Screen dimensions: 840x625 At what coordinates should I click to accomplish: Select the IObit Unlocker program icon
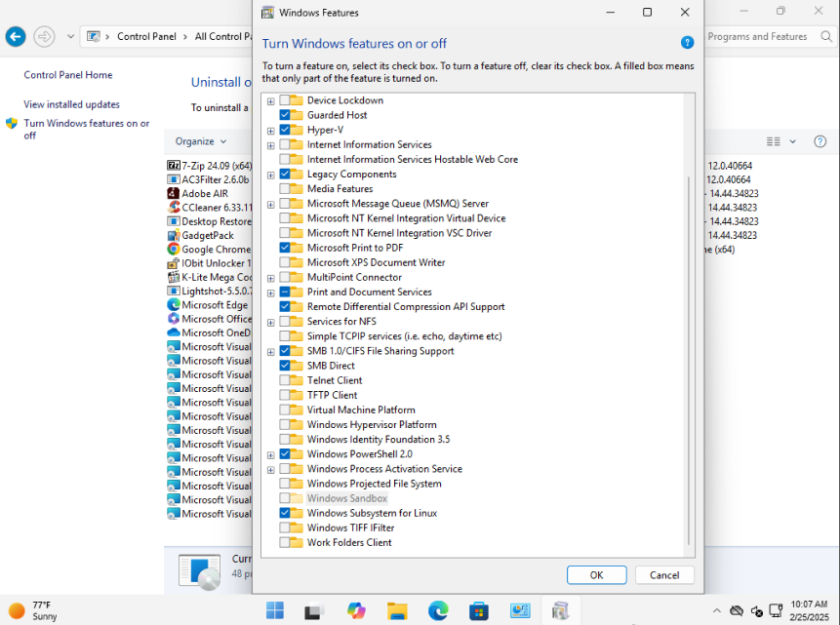coord(173,263)
